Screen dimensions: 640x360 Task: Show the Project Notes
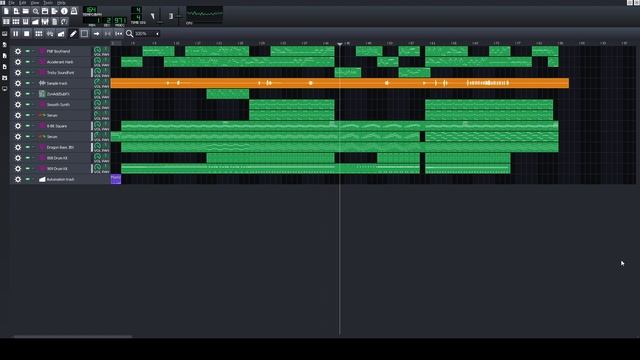click(x=55, y=21)
